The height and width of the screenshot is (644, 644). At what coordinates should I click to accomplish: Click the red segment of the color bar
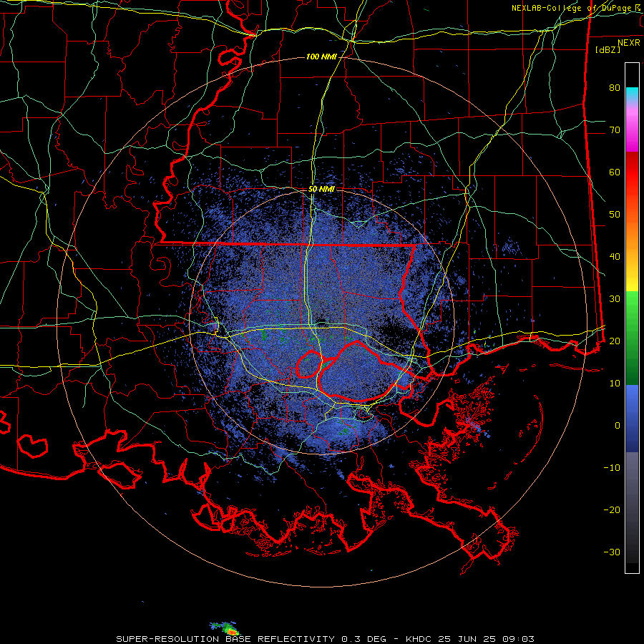tap(632, 172)
